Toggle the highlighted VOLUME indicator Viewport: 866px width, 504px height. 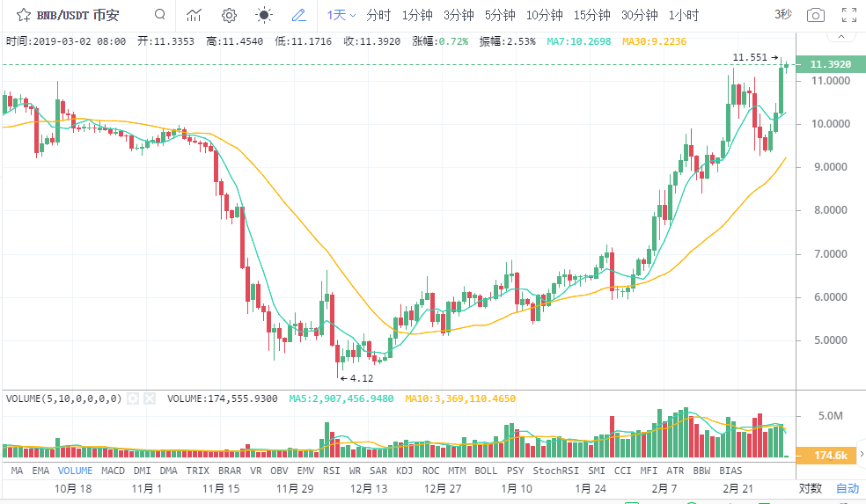[x=75, y=471]
